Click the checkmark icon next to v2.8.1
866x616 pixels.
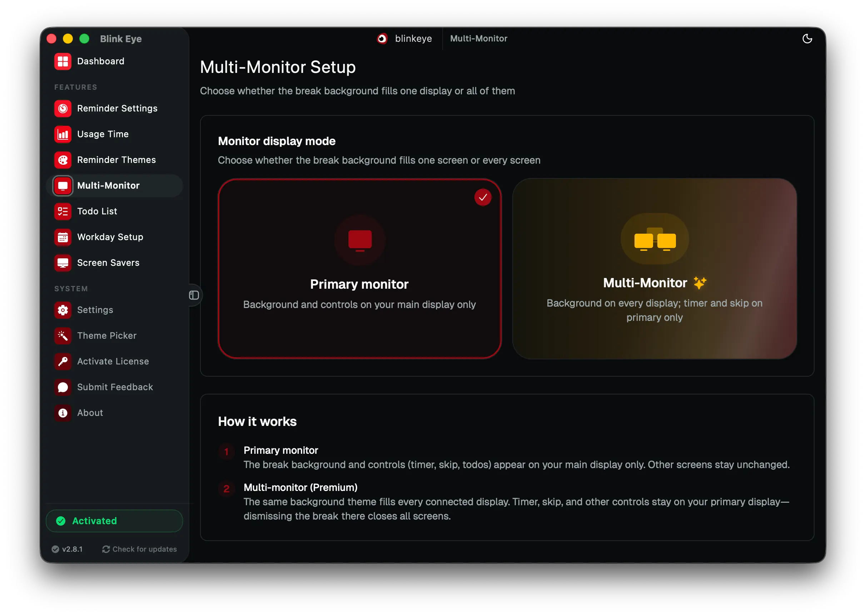pos(55,550)
